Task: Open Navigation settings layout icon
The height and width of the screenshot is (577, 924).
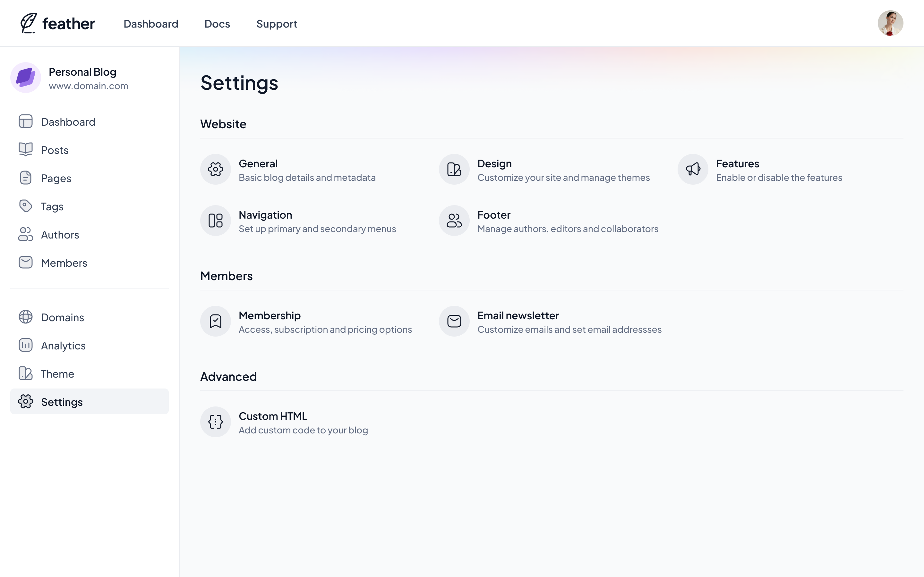Action: (215, 221)
